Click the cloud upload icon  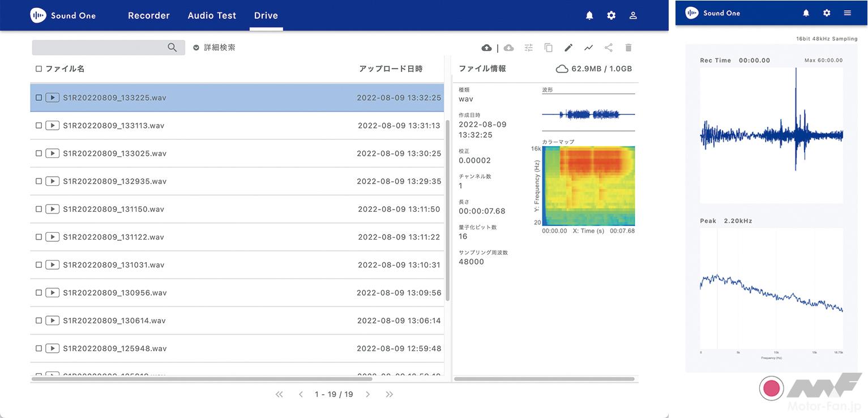pyautogui.click(x=486, y=48)
